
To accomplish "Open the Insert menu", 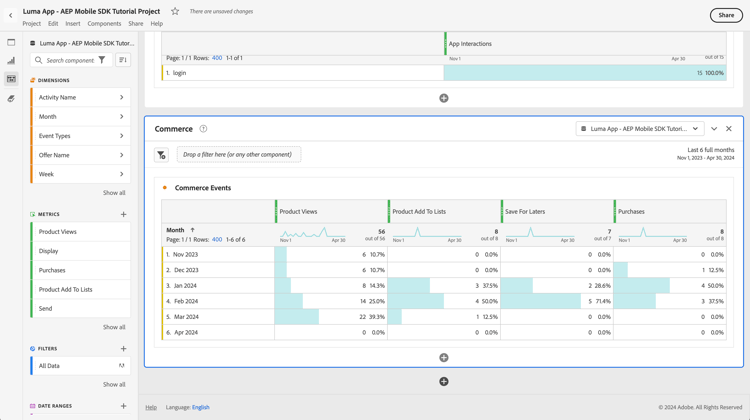I will click(73, 24).
